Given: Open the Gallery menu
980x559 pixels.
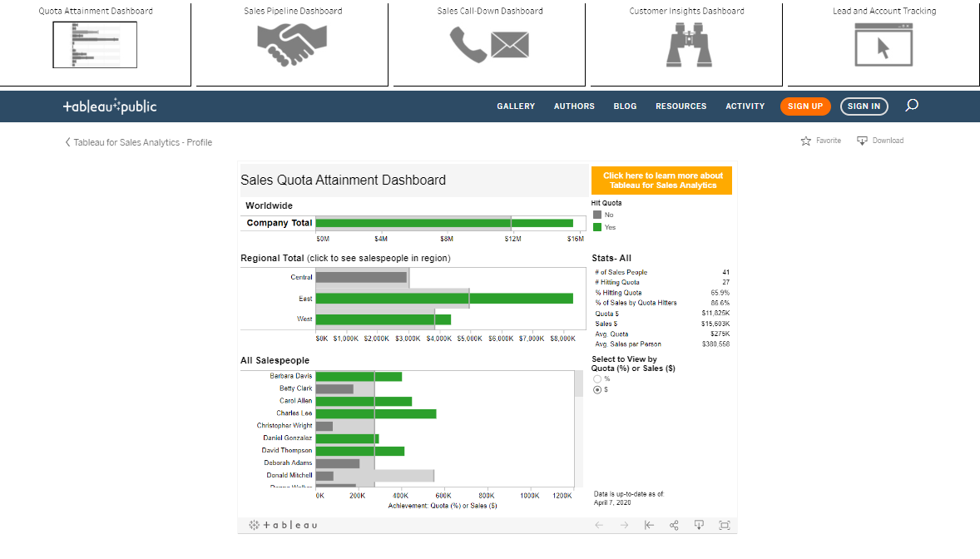Looking at the screenshot, I should 516,106.
